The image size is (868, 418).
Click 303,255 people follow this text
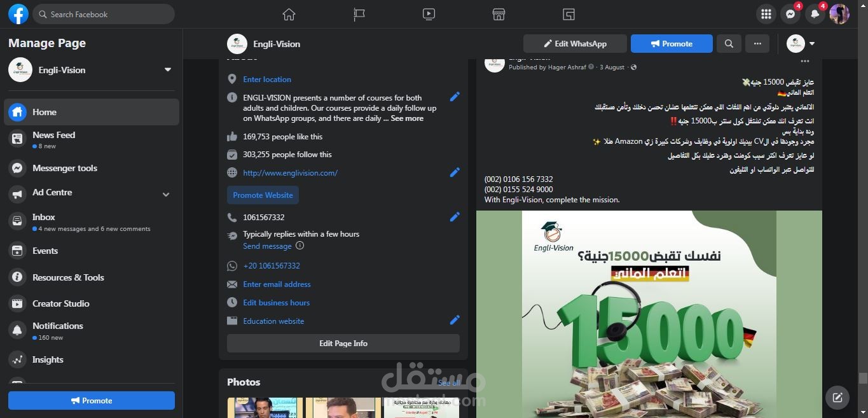pyautogui.click(x=287, y=155)
